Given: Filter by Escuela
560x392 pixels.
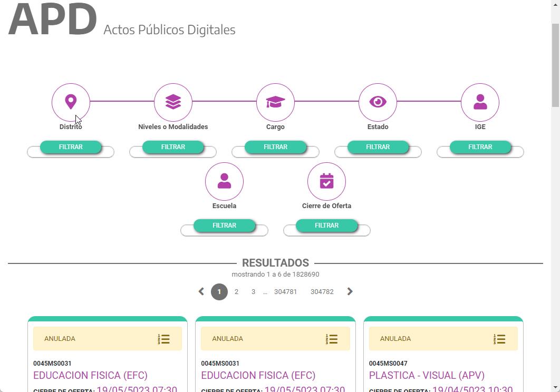Looking at the screenshot, I should (x=224, y=226).
